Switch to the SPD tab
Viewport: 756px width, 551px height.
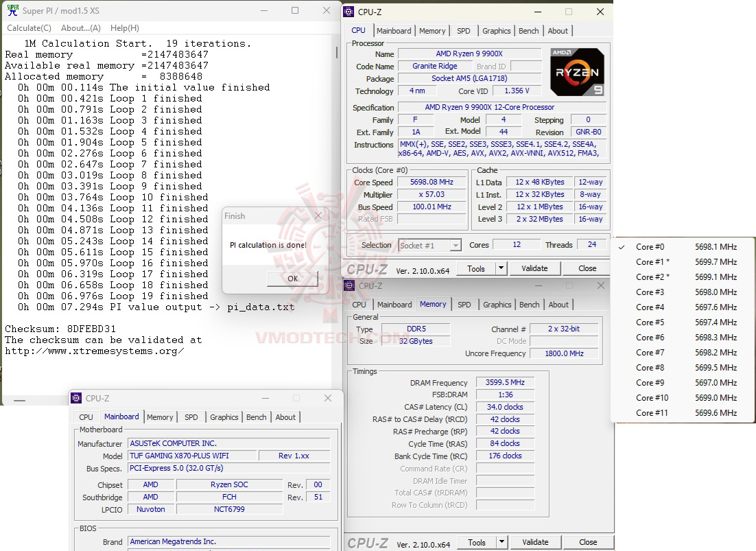[464, 30]
